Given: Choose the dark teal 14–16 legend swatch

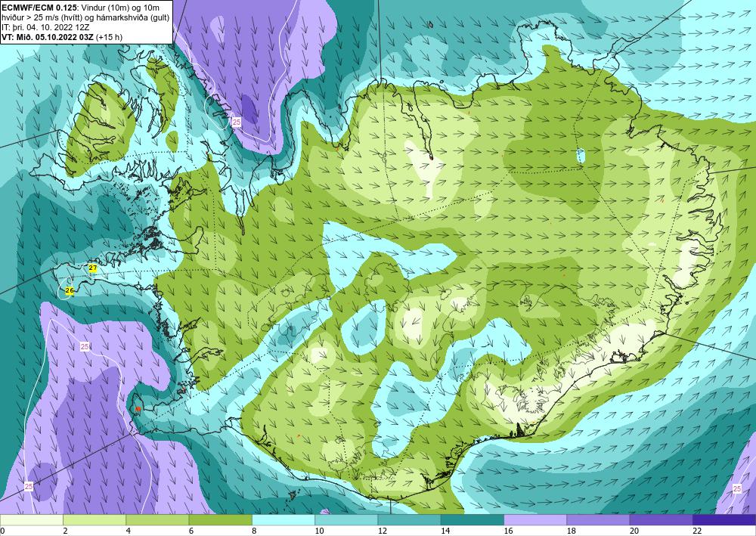Looking at the screenshot, I should (472, 519).
